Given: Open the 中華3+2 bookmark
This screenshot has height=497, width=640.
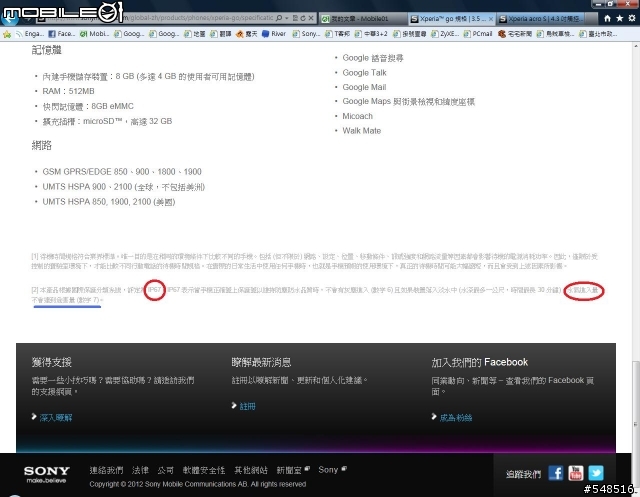Looking at the screenshot, I should click(x=371, y=34).
